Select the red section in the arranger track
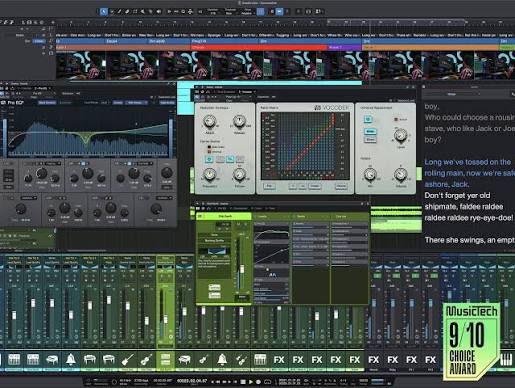 (x=259, y=48)
